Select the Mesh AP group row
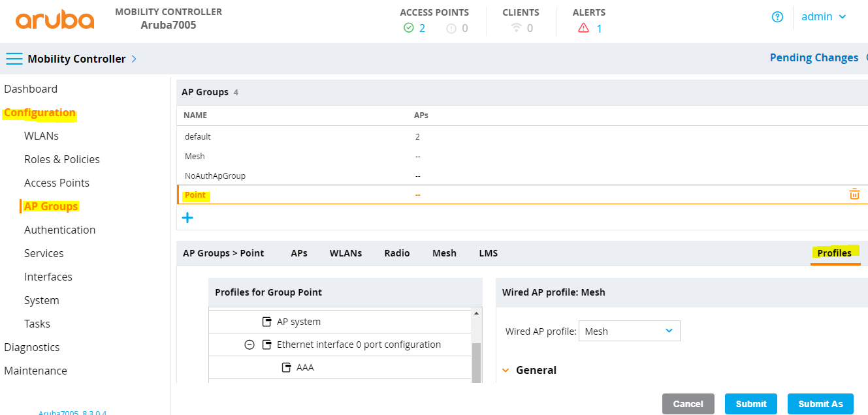 point(522,156)
